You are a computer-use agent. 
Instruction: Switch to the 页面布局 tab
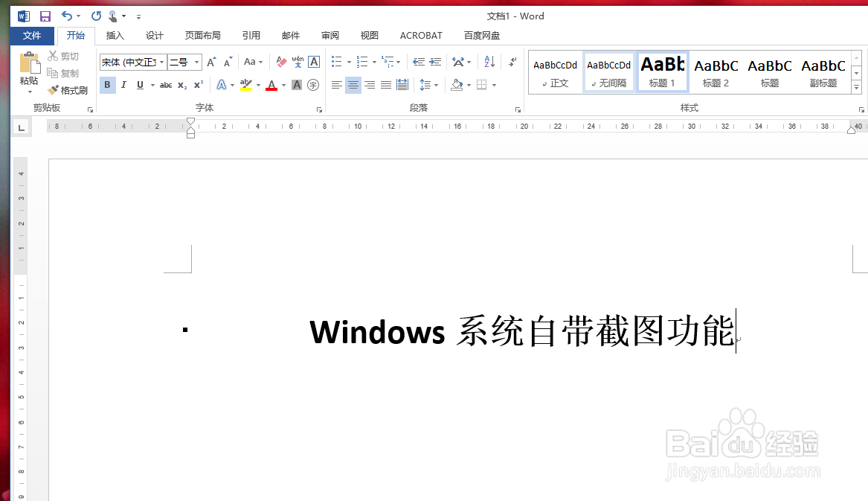click(202, 36)
